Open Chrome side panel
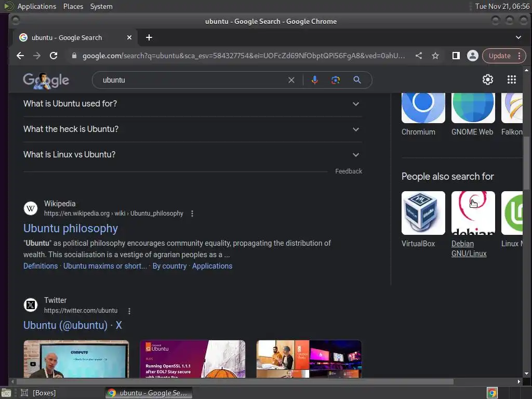 click(456, 56)
